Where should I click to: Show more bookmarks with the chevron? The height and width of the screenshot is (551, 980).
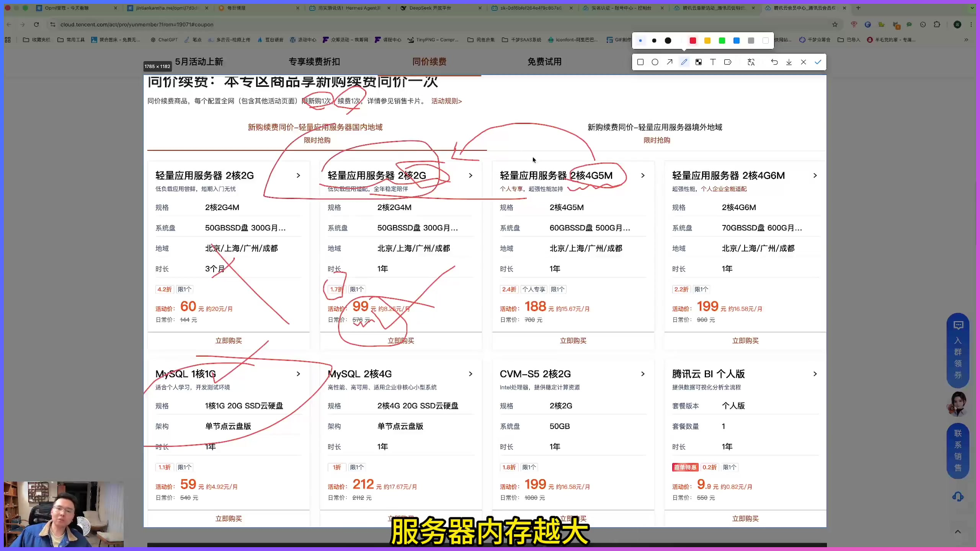(x=966, y=40)
